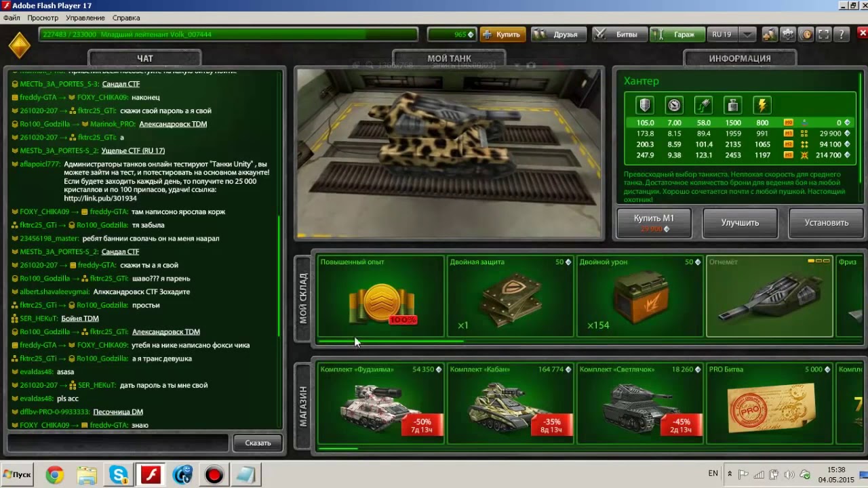The width and height of the screenshot is (868, 488).
Task: Click the shop horizontal scroll bar
Action: coord(338,448)
